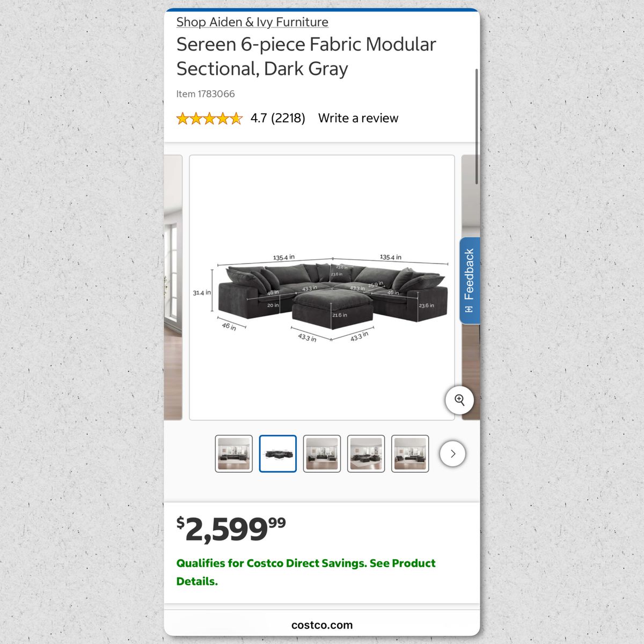Select the fourth sectional thumbnail
644x644 pixels.
[x=366, y=453]
